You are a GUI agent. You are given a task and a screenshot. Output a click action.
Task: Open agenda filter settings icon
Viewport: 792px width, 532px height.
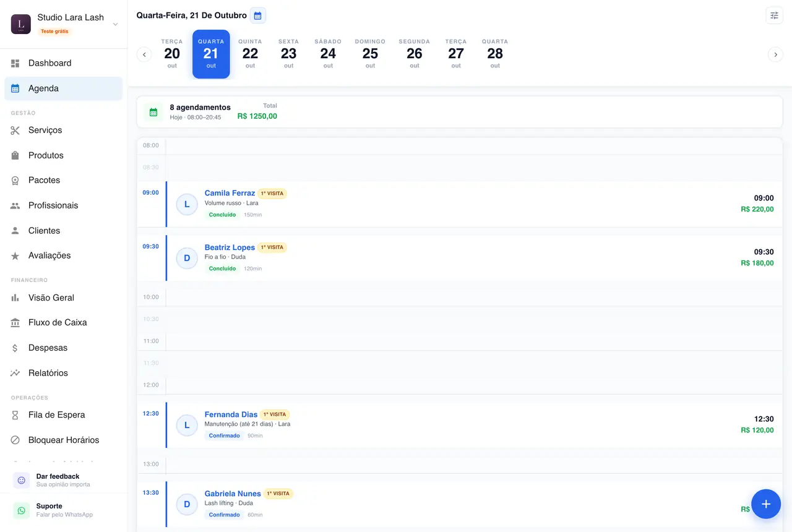click(x=774, y=15)
